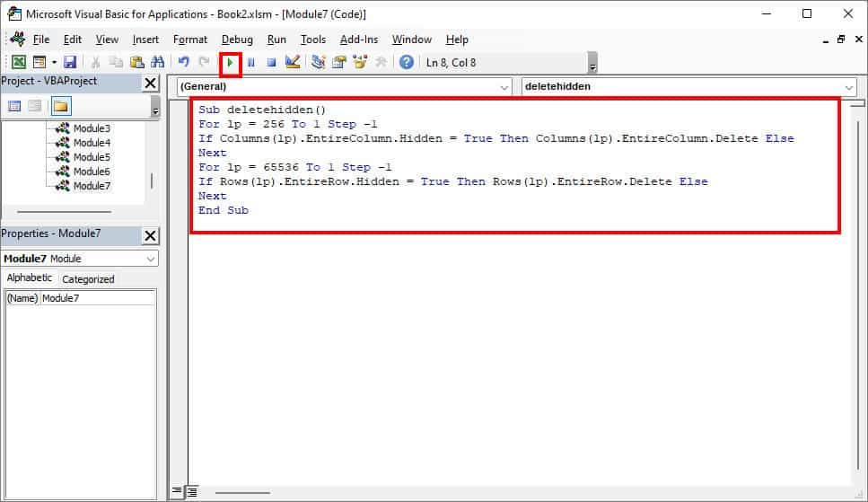
Task: Click Procedure View button at bottom left
Action: coord(177,491)
